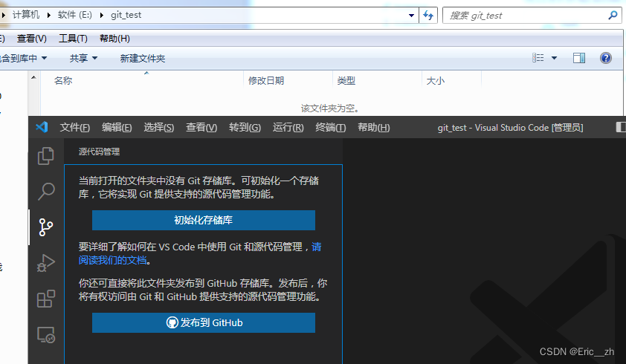Click 计算机 in the address breadcrumb

tap(26, 15)
